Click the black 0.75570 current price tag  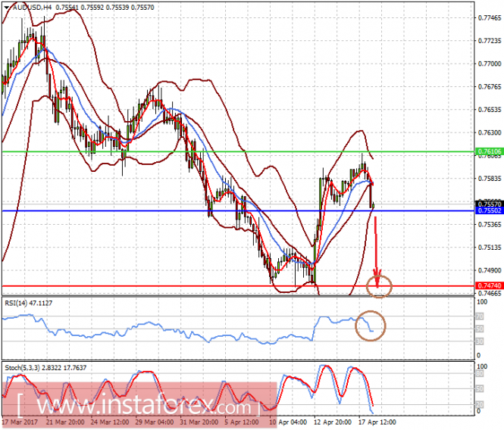[489, 204]
